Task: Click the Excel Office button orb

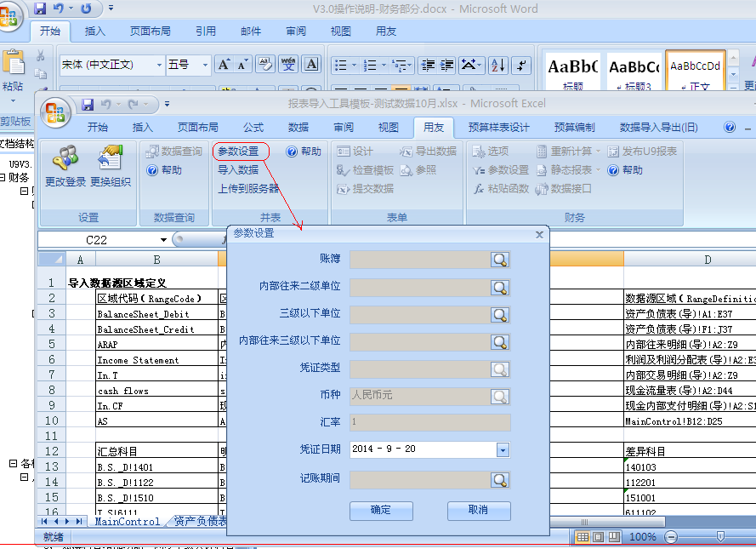Action: [55, 112]
